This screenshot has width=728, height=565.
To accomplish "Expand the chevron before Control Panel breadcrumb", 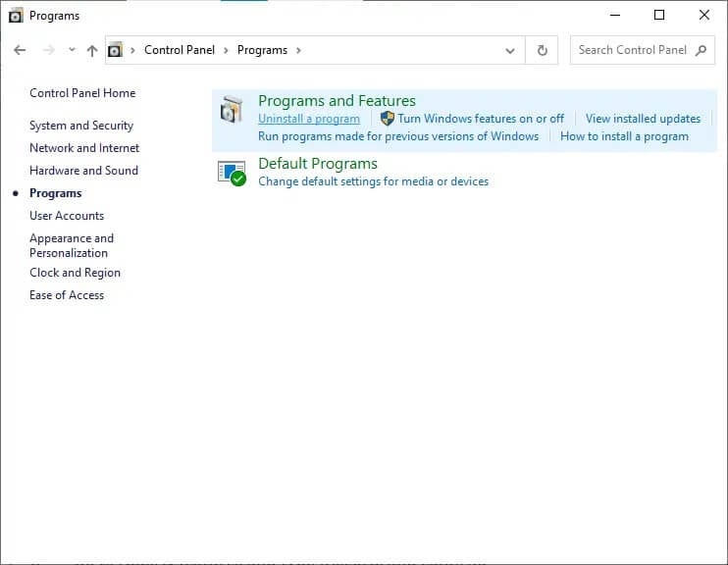I will coord(132,50).
